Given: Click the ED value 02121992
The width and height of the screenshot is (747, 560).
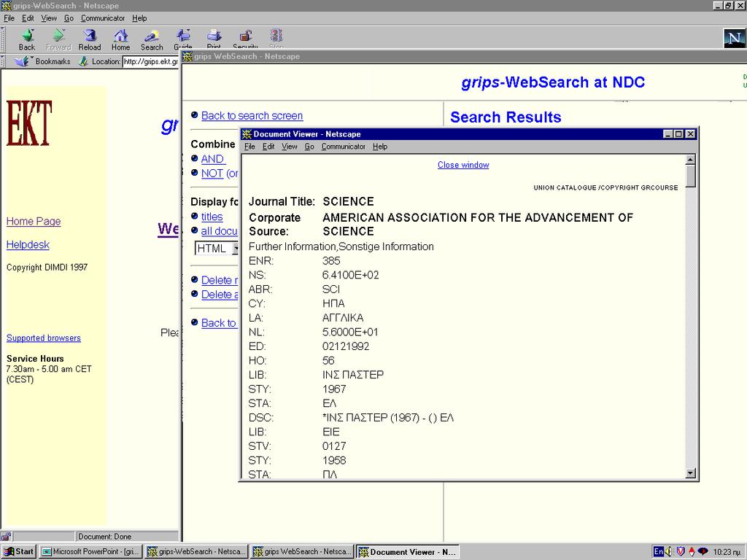Looking at the screenshot, I should [x=346, y=346].
